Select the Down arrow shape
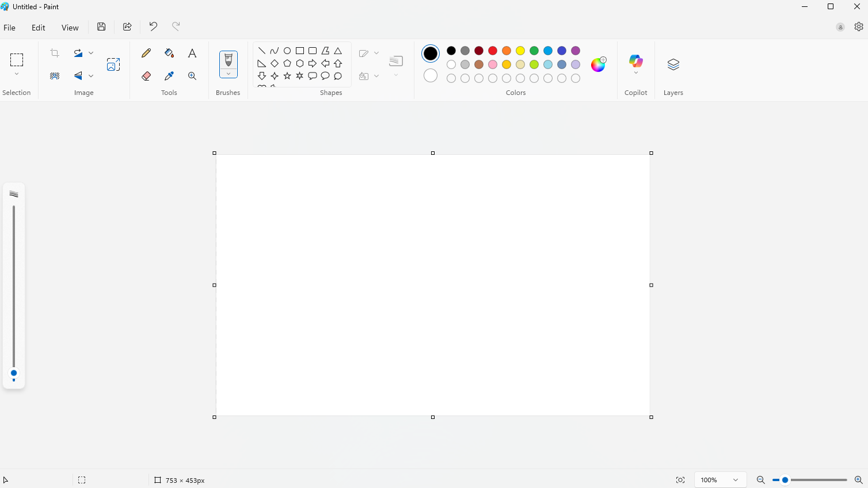The height and width of the screenshot is (488, 868). pos(262,76)
